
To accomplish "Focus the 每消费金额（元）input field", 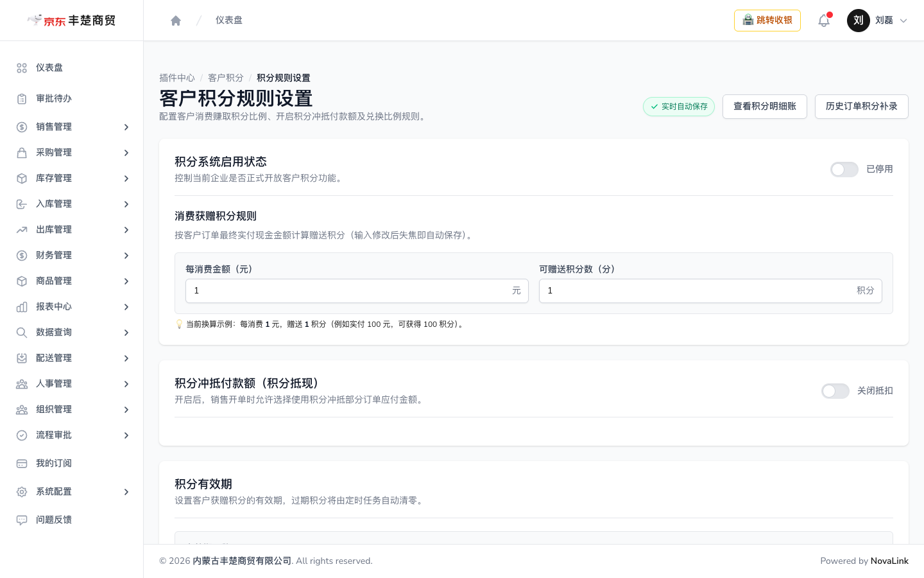I will point(357,291).
